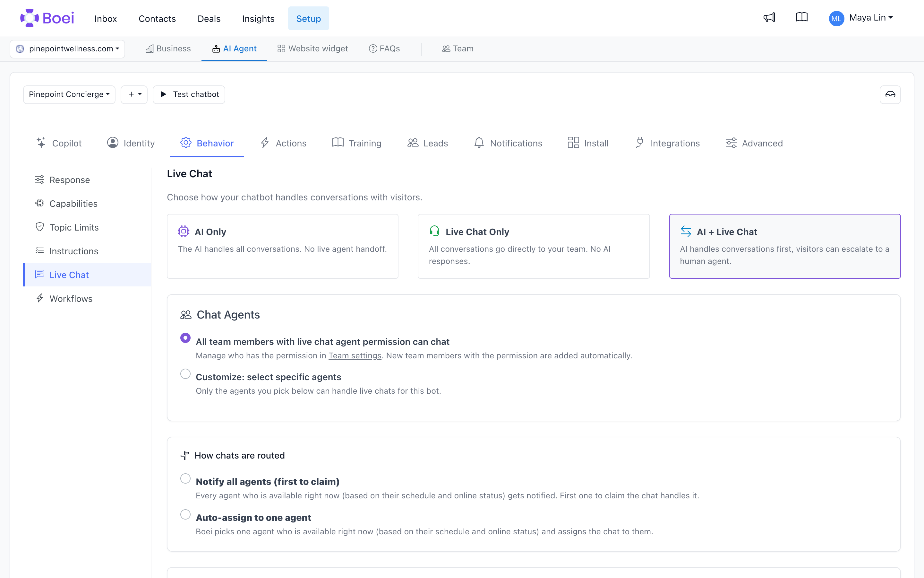Follow the Team settings link
924x578 pixels.
355,355
